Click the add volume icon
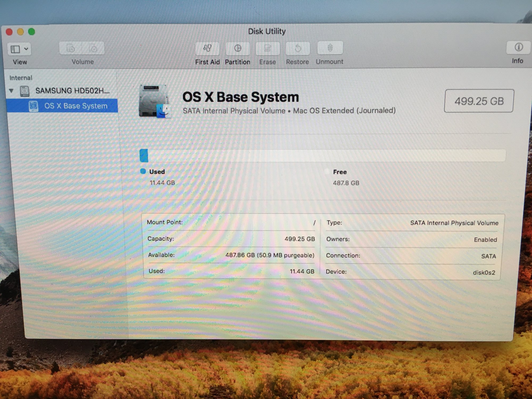This screenshot has height=399, width=532. (71, 48)
